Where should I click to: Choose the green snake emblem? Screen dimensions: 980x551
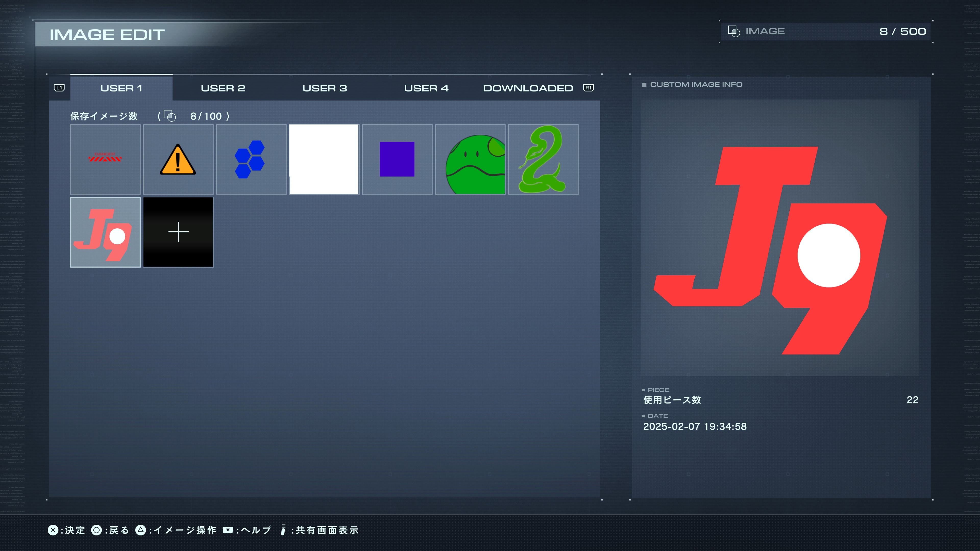pyautogui.click(x=543, y=159)
